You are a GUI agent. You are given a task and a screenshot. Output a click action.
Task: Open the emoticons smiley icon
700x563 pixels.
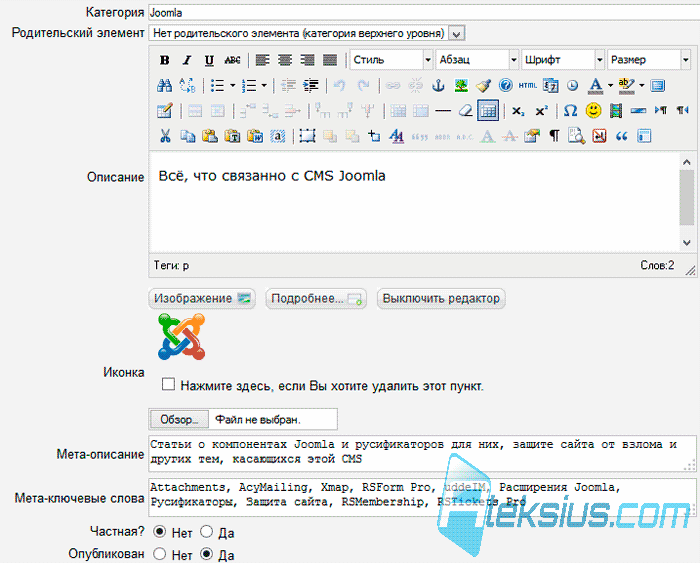[593, 110]
